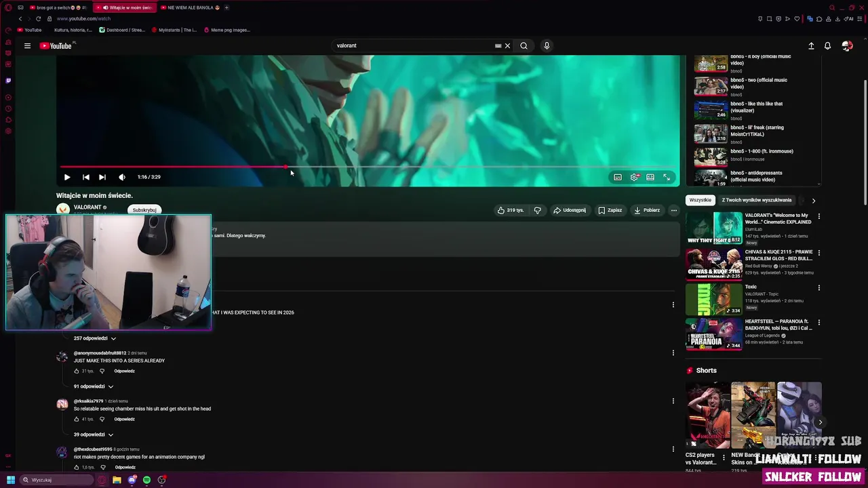Open the Create upload icon
The height and width of the screenshot is (488, 868).
811,46
